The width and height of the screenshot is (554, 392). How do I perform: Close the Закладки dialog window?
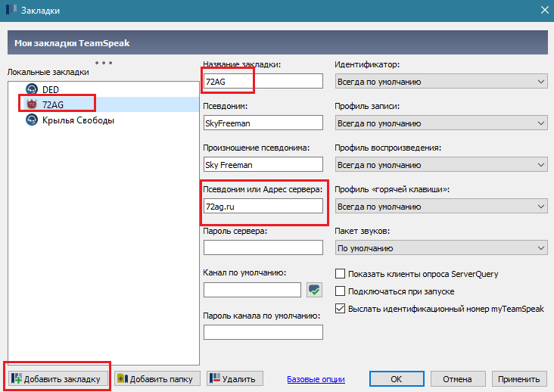tap(544, 10)
